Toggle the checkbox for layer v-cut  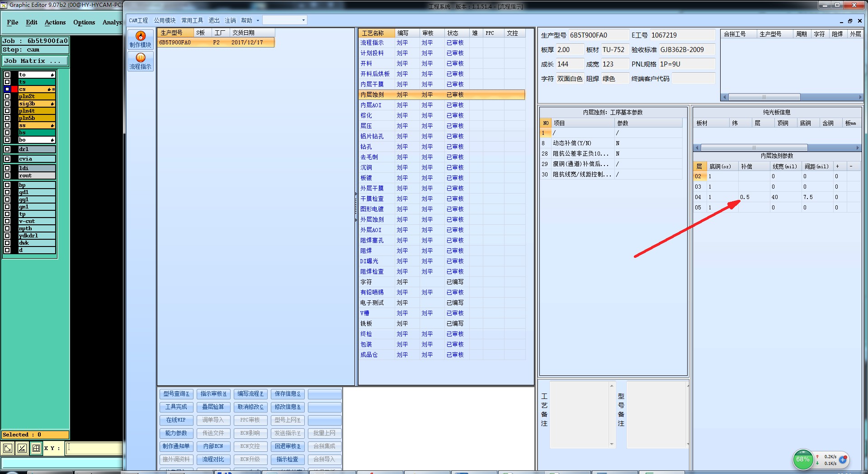coord(7,221)
